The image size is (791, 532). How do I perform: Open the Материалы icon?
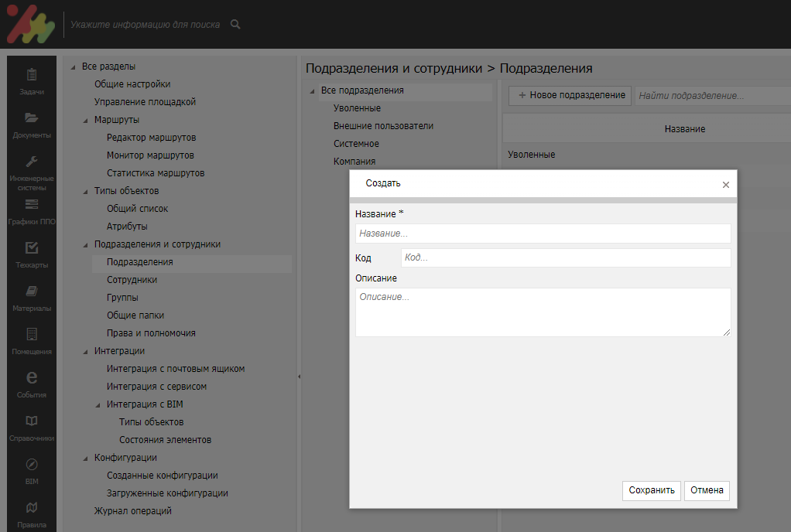click(x=31, y=291)
